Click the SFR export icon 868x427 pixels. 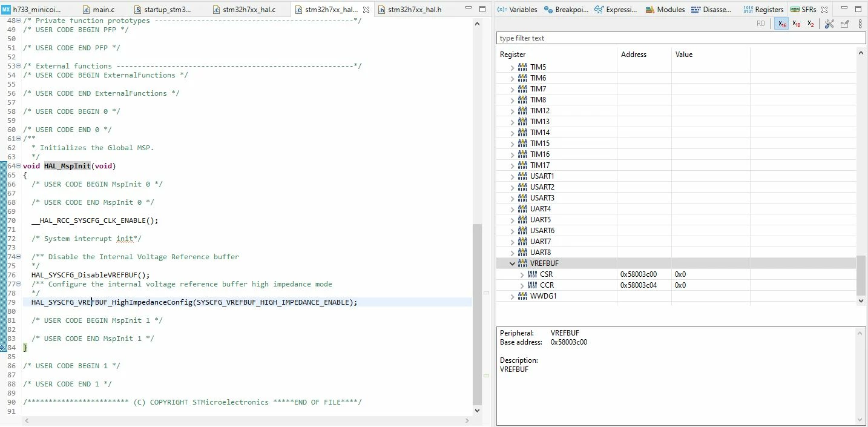[x=844, y=24]
